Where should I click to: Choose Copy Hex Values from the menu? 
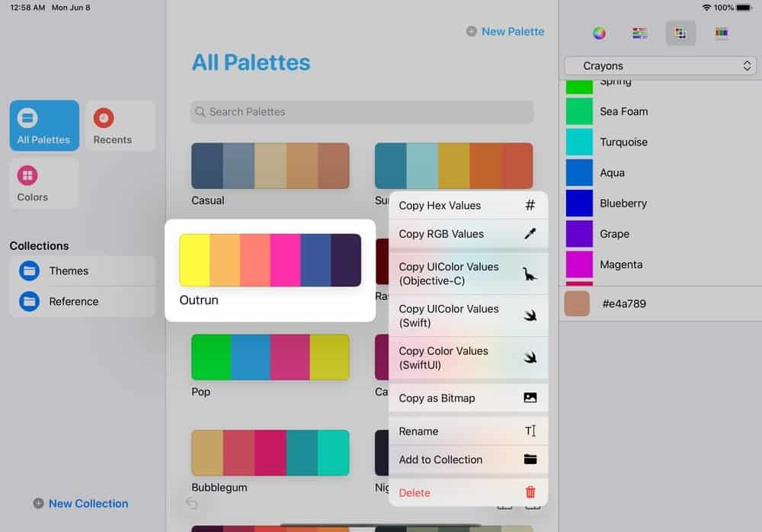[x=440, y=205]
